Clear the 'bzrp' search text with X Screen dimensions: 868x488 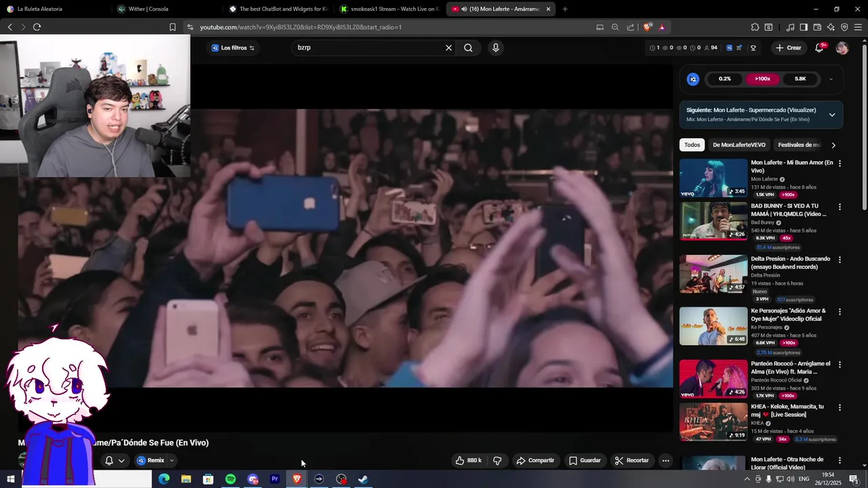tap(448, 47)
